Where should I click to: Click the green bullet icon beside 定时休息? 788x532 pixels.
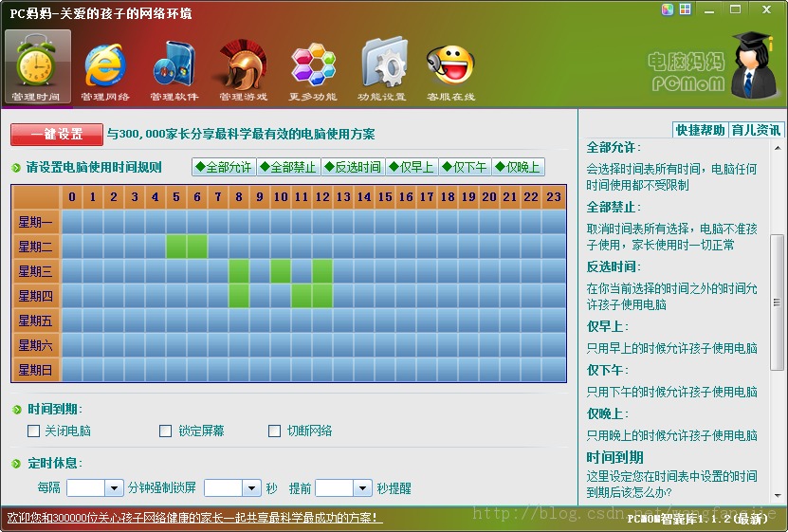point(16,463)
